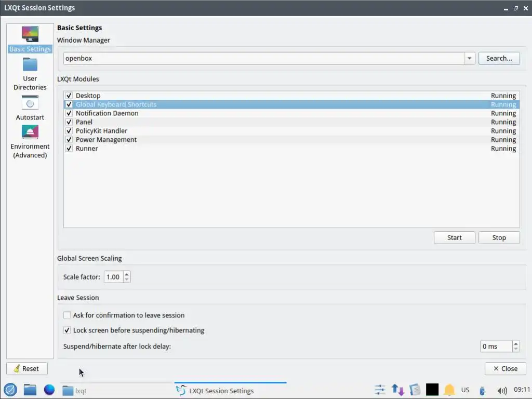
Task: Open the settings sliders tray icon
Action: point(380,390)
